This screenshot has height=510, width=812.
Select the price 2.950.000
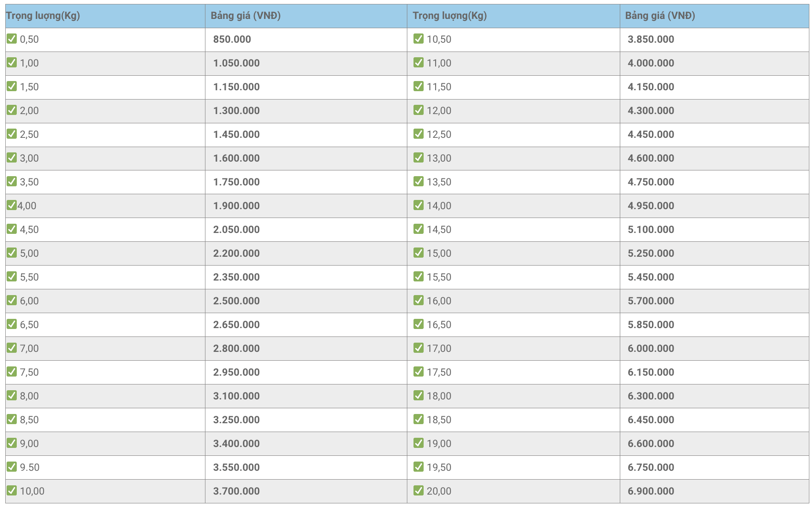[236, 372]
